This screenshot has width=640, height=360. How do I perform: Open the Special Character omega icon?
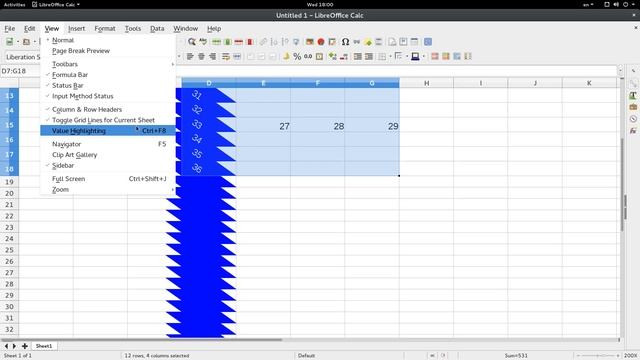click(345, 42)
